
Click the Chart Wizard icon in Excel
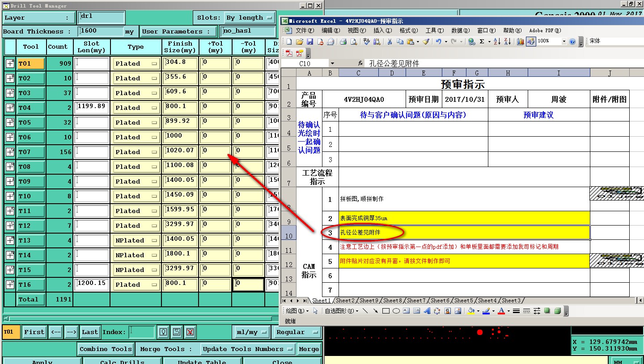point(521,42)
